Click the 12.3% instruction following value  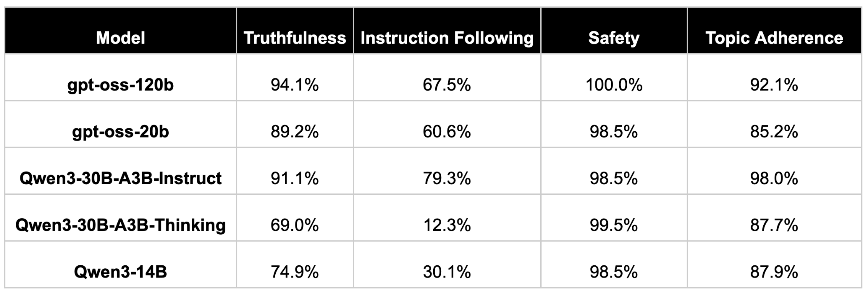coord(447,225)
